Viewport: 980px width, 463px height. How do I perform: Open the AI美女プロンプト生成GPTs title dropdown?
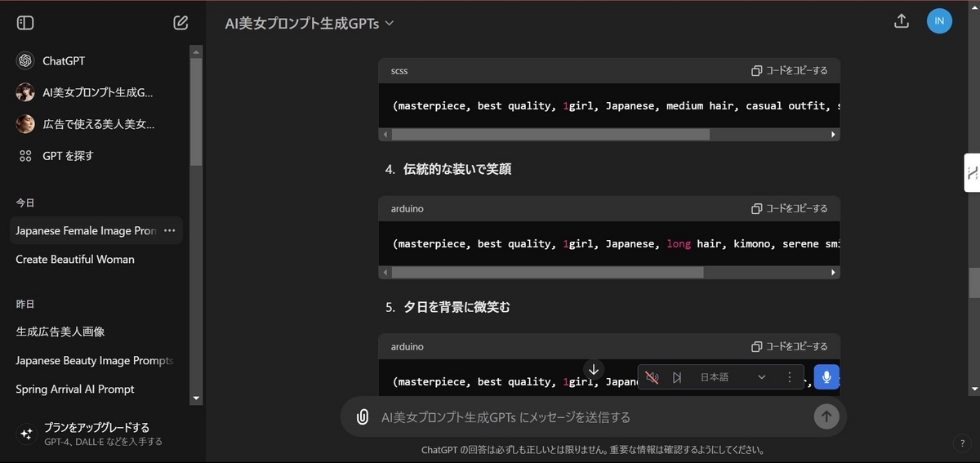point(310,23)
